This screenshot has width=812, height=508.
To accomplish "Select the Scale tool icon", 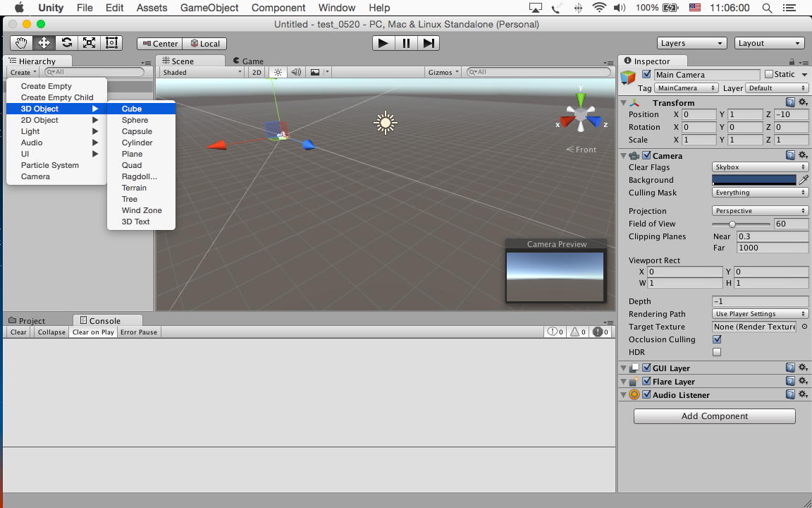I will (89, 43).
